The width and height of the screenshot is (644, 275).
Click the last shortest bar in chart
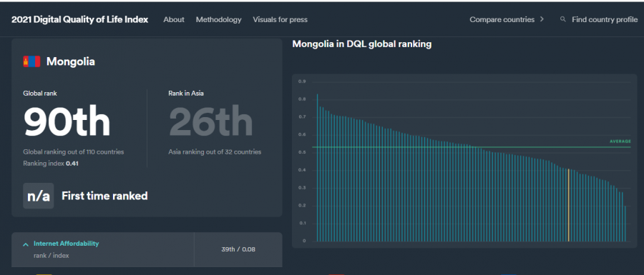(625, 224)
